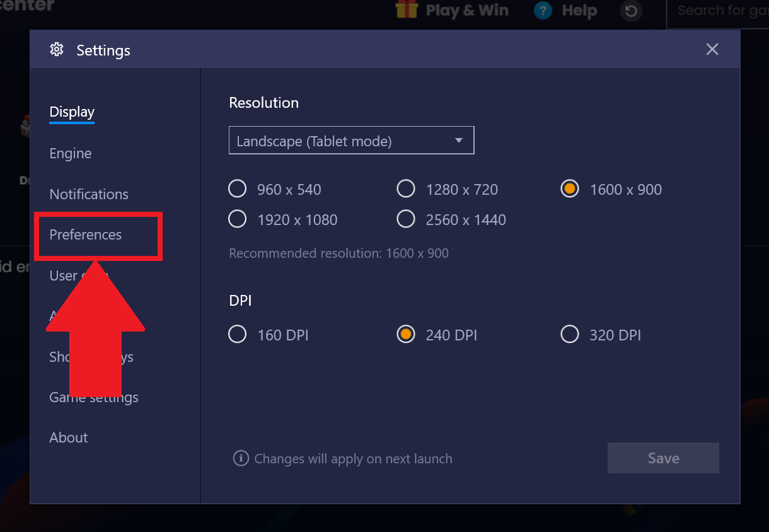The height and width of the screenshot is (532, 769).
Task: Switch to the Engine settings tab
Action: [x=71, y=154]
